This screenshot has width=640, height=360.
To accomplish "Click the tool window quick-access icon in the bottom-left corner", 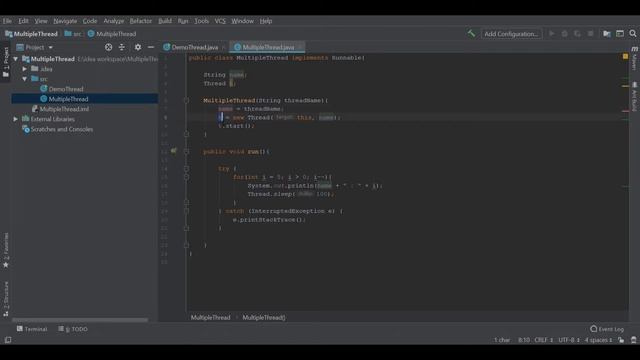I will tap(8, 340).
